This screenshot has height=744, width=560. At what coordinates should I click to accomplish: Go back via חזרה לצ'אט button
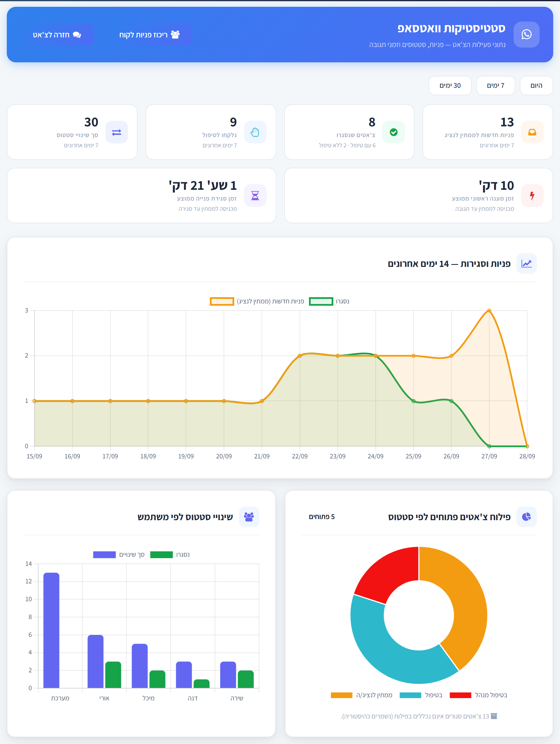click(x=57, y=35)
